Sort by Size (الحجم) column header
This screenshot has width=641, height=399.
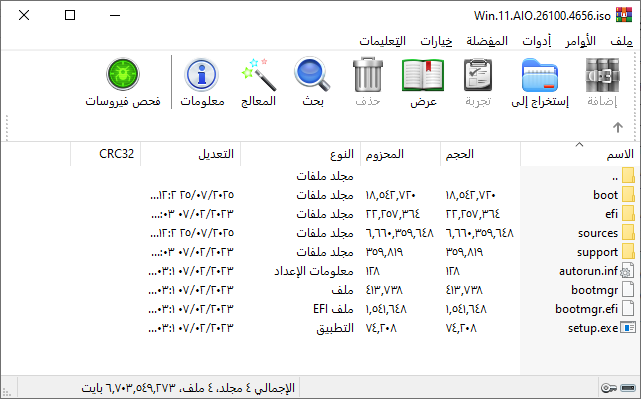480,154
